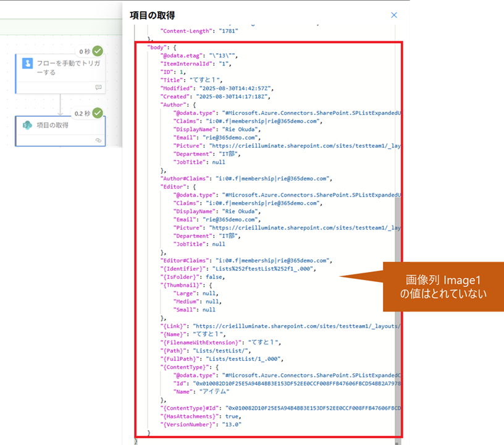Click the 0 秒 duration badge
The width and height of the screenshot is (504, 445).
(x=85, y=52)
